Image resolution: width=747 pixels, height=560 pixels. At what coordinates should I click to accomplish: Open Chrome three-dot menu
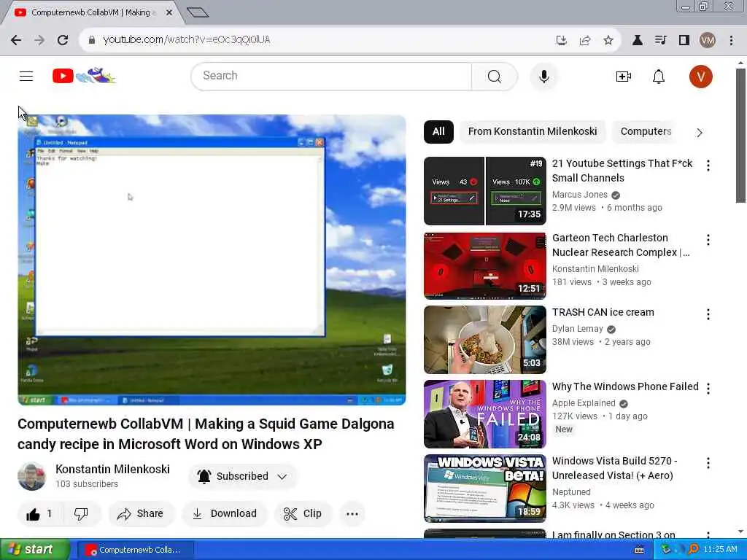[x=731, y=40]
